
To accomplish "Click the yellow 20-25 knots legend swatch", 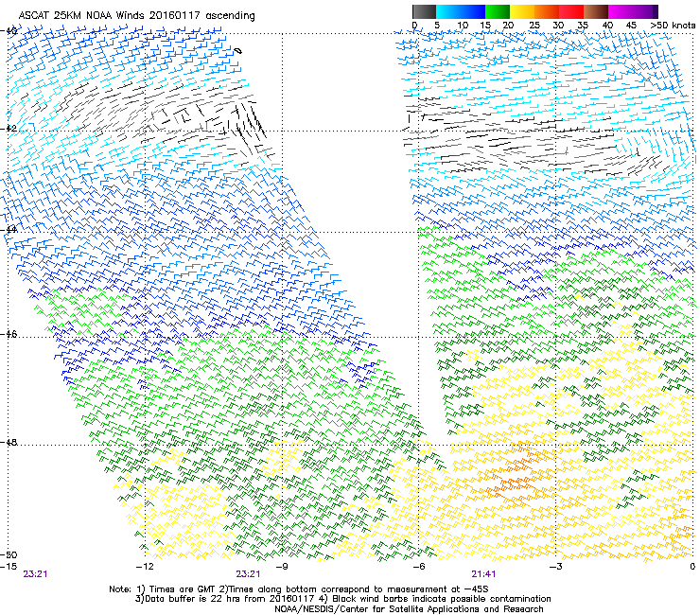I will pyautogui.click(x=522, y=11).
